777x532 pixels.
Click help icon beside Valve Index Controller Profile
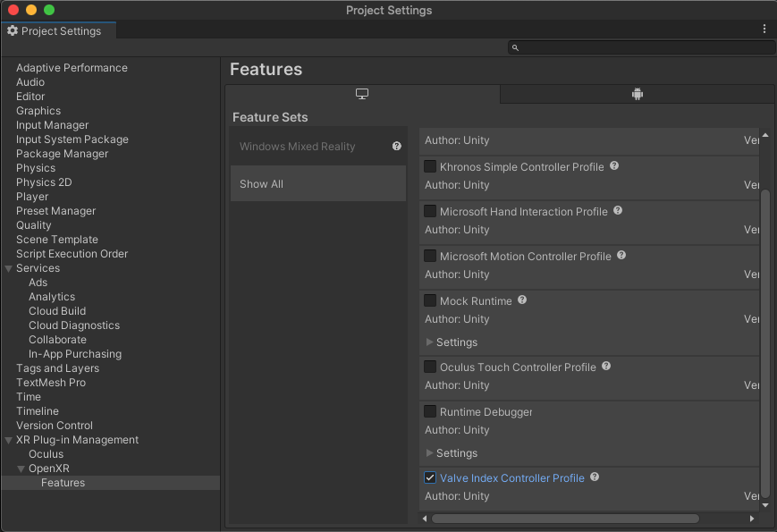(x=595, y=477)
